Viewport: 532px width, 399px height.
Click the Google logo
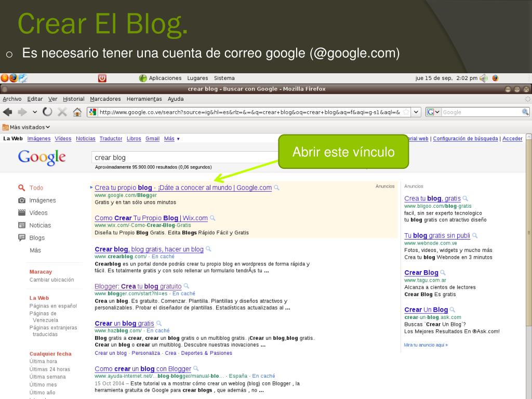42,158
